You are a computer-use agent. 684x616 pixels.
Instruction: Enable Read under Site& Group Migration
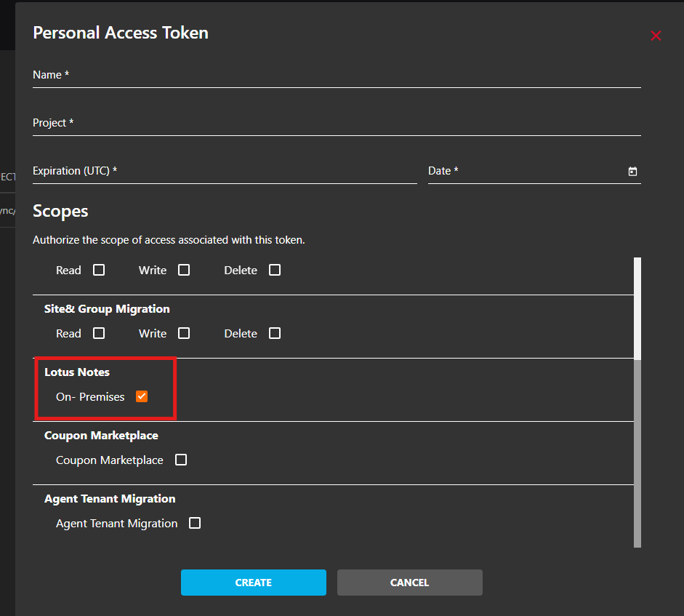pyautogui.click(x=99, y=333)
